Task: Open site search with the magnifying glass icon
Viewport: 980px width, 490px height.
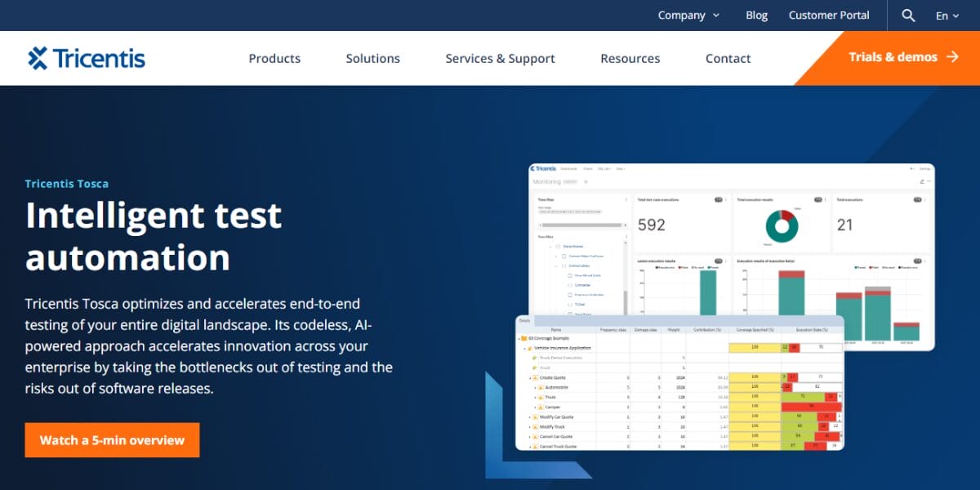Action: 907,15
